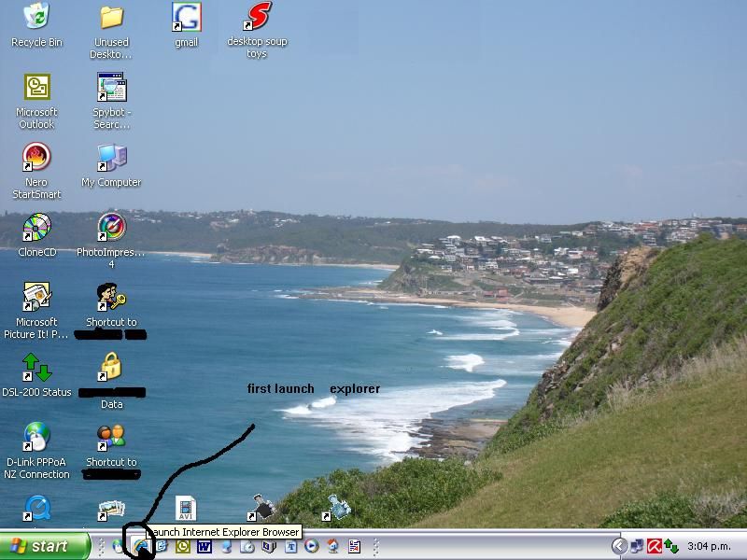
Task: Select the PhotoImpression 4 desktop icon
Action: point(111,241)
